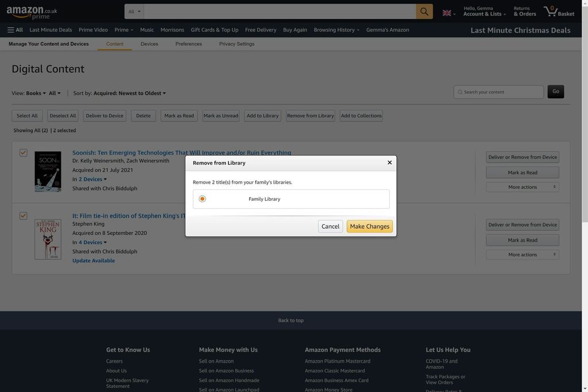
Task: Open Sort by Acquired Newest to Oldest dropdown
Action: pyautogui.click(x=129, y=93)
